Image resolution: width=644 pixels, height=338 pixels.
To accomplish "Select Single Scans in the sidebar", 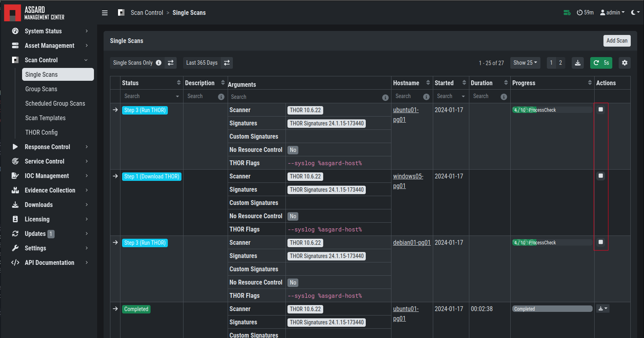I will [x=58, y=74].
